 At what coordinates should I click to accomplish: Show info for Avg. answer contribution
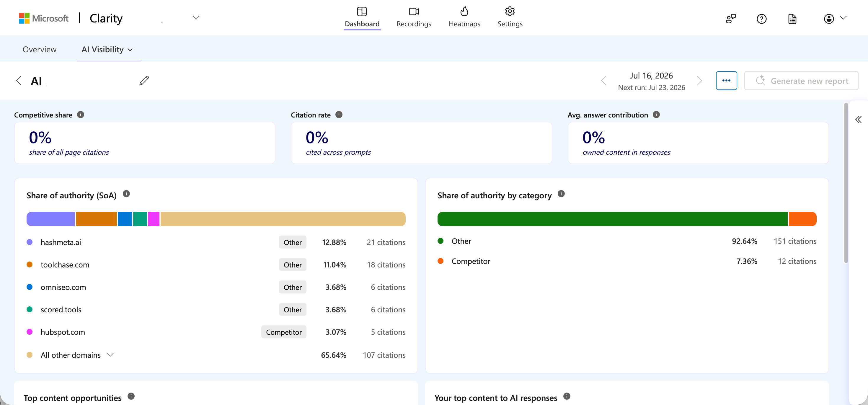(656, 115)
